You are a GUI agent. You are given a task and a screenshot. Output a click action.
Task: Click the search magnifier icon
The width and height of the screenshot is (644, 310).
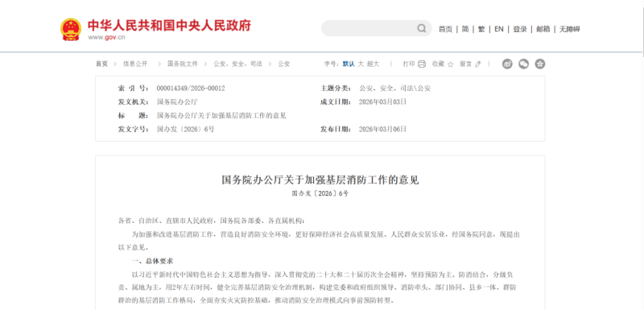click(x=421, y=28)
